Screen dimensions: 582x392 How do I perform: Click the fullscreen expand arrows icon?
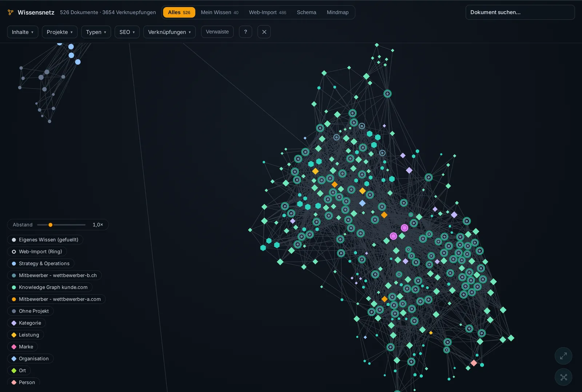(x=563, y=356)
